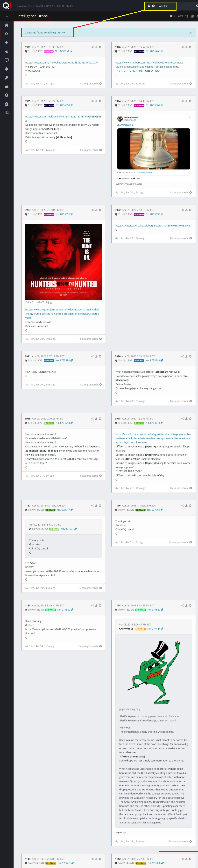Viewport: 198px width, 868px height.
Task: Open post link No. 974802
Action: point(64,610)
